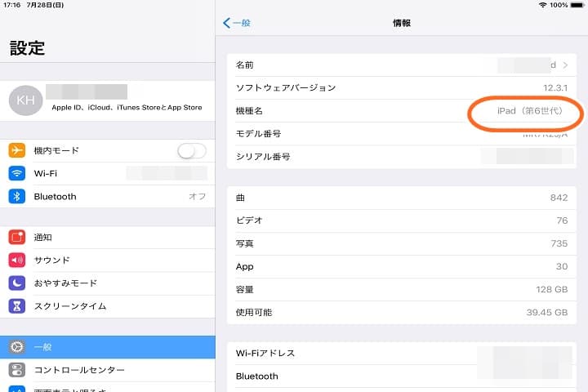Select 通知 in the sidebar
The height and width of the screenshot is (392, 588).
pos(108,237)
